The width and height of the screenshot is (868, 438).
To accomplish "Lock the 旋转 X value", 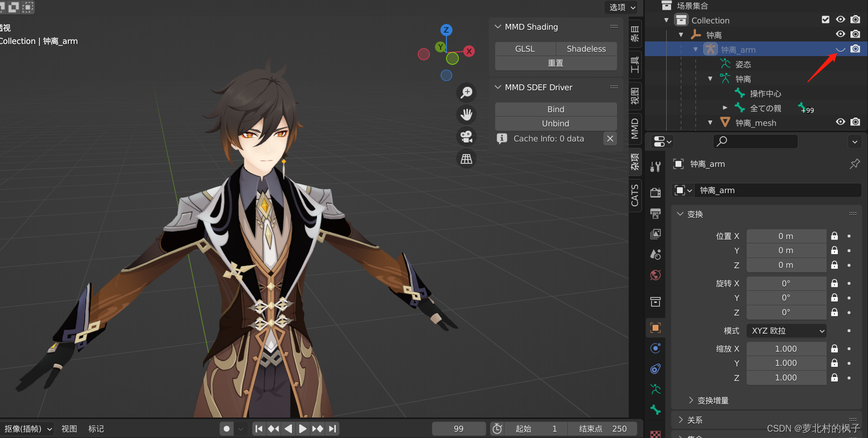I will coord(834,283).
